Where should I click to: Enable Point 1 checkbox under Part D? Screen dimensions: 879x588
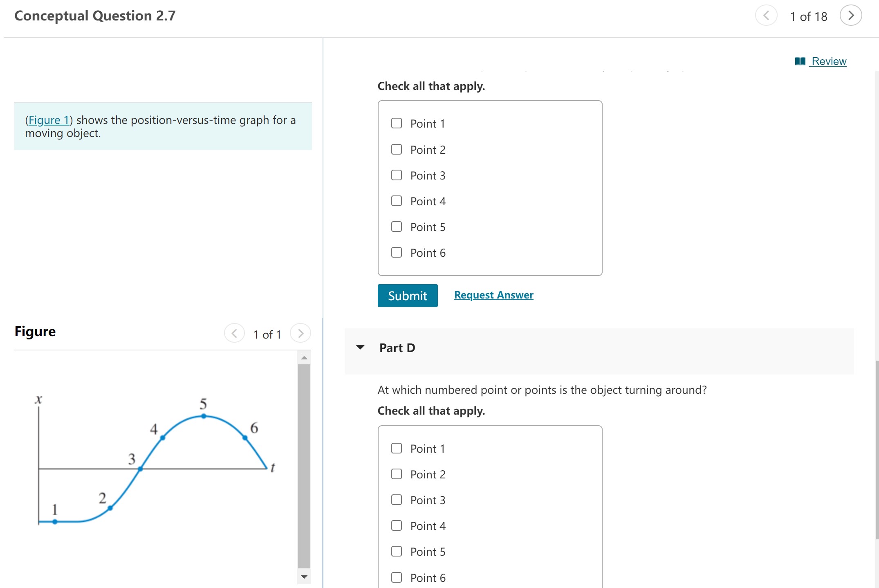pos(396,448)
